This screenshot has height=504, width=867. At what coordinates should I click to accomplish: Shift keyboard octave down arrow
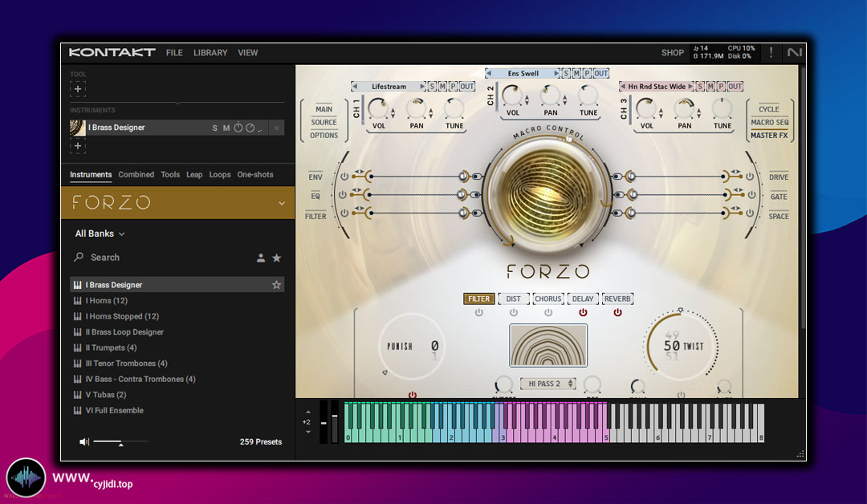308,432
